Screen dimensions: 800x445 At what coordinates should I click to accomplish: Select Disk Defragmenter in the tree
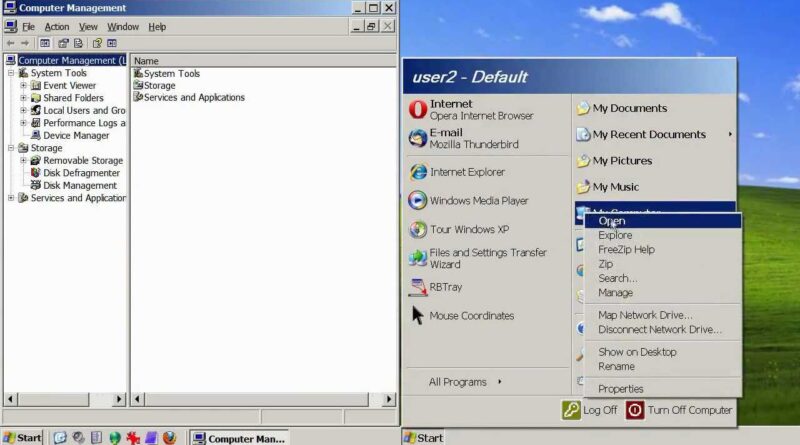pos(76,172)
